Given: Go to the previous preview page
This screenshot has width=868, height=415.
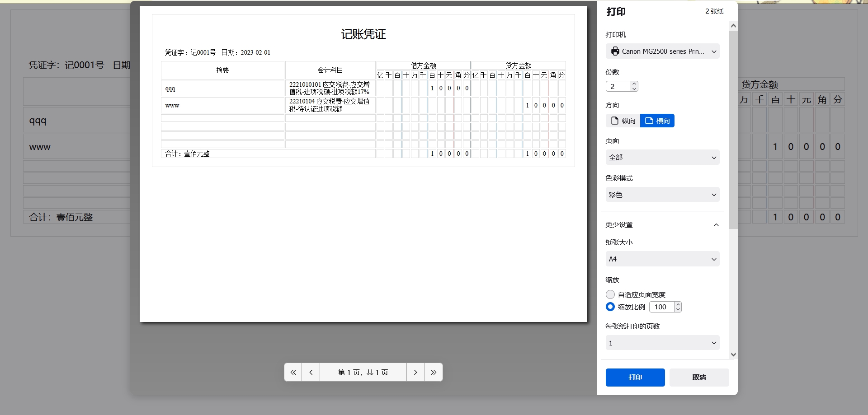Looking at the screenshot, I should point(311,372).
